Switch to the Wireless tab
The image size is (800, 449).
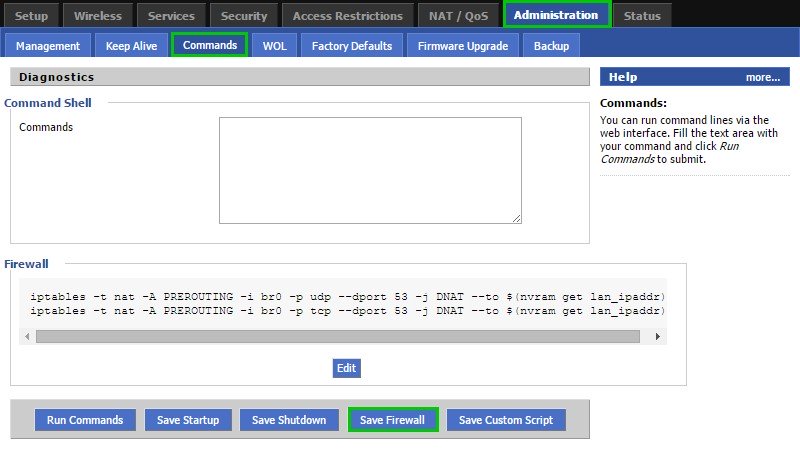(x=98, y=15)
